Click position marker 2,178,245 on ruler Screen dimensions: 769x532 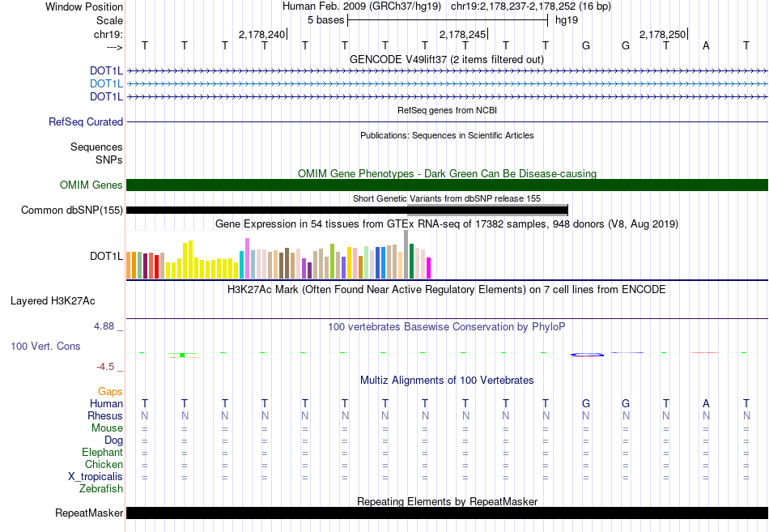[x=462, y=34]
